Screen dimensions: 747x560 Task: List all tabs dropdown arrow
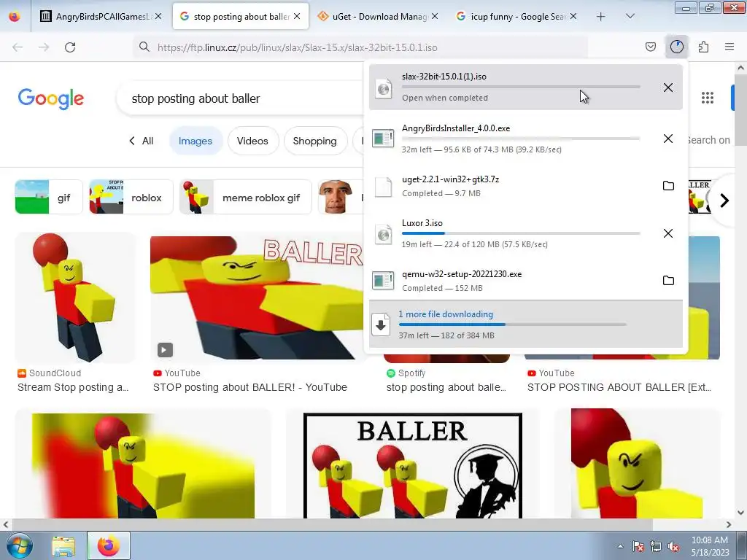point(630,17)
